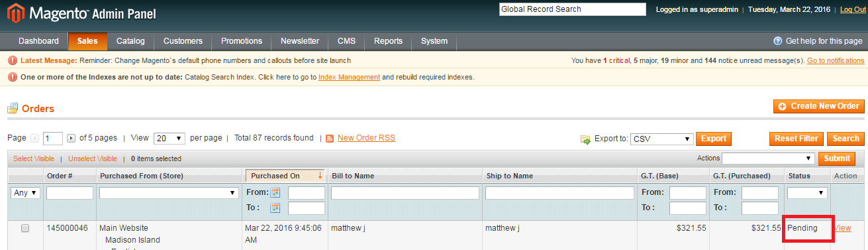Click the Reset Filter button
The image size is (868, 250).
[796, 139]
